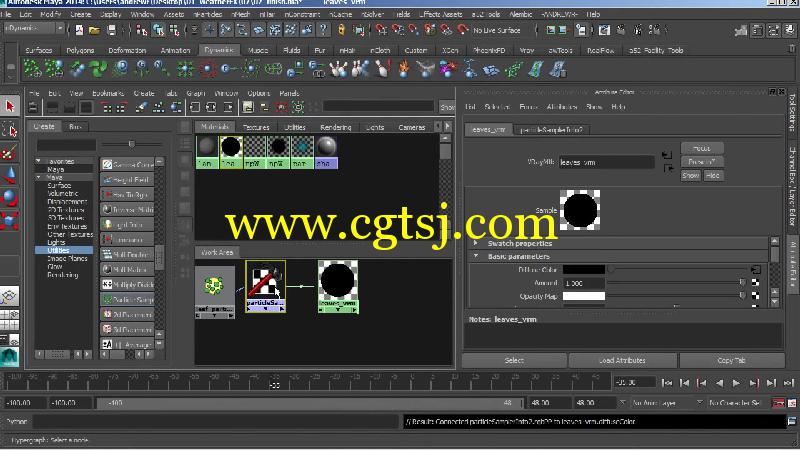The width and height of the screenshot is (800, 450).
Task: Open the Hypershade Graph menu
Action: click(x=195, y=93)
